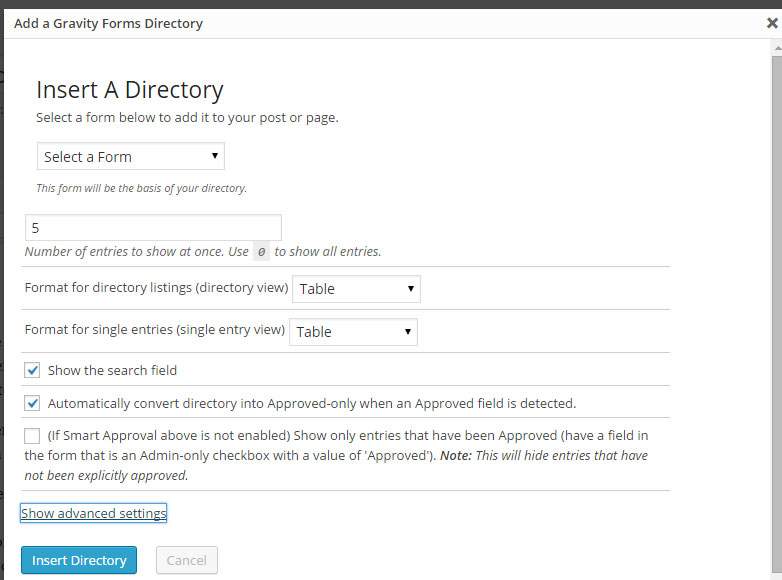Toggle Show the search field checkbox

[x=32, y=371]
